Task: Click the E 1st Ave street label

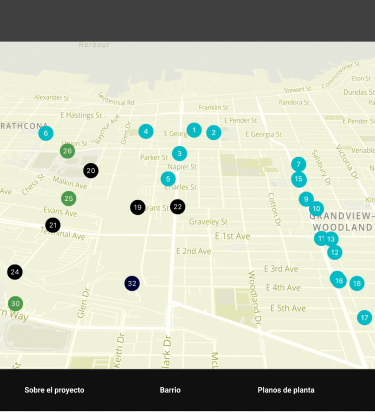Action: pos(232,236)
